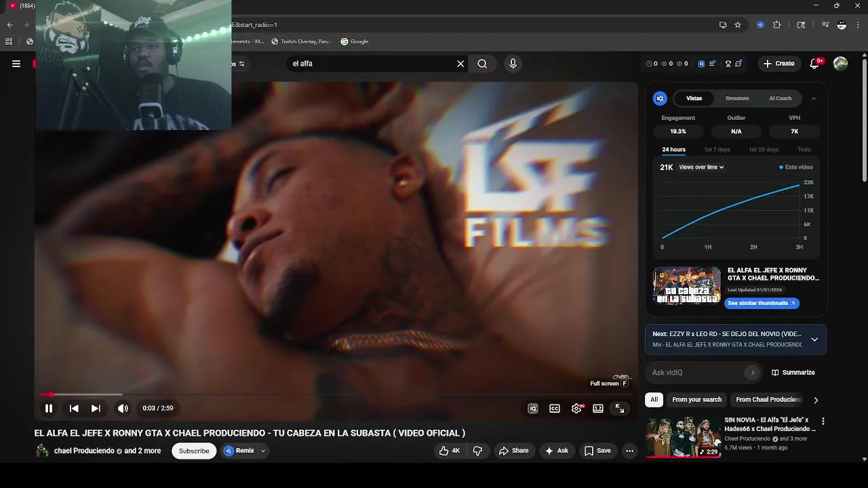Click the YouTube search magnifier button
Screen dimensions: 868x488
pyautogui.click(x=482, y=64)
